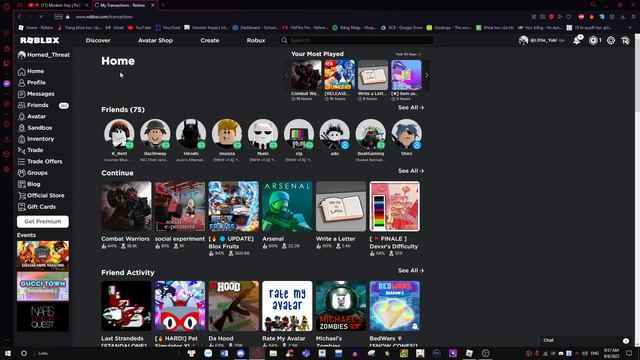This screenshot has height=360, width=640.
Task: Open Blog in the sidebar
Action: (29, 184)
